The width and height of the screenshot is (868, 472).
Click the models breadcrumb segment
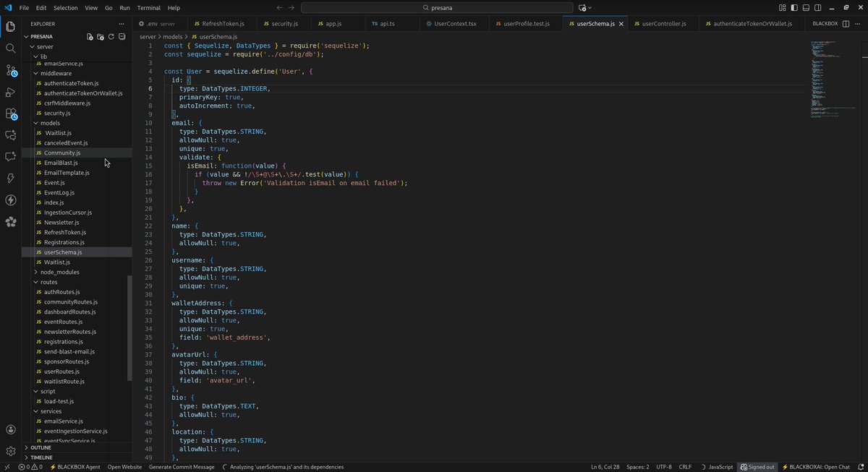(x=172, y=36)
